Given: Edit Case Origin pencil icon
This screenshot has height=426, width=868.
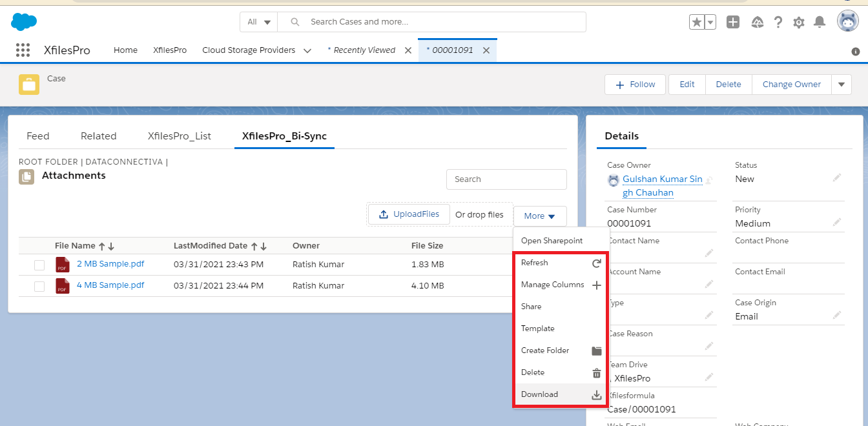Looking at the screenshot, I should 837,315.
